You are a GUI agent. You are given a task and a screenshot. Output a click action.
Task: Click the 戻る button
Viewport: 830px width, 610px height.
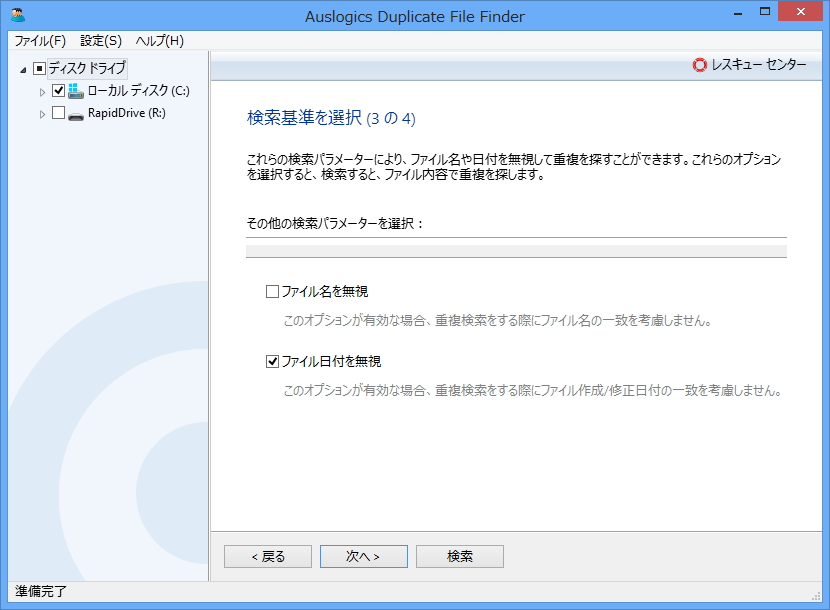[267, 556]
